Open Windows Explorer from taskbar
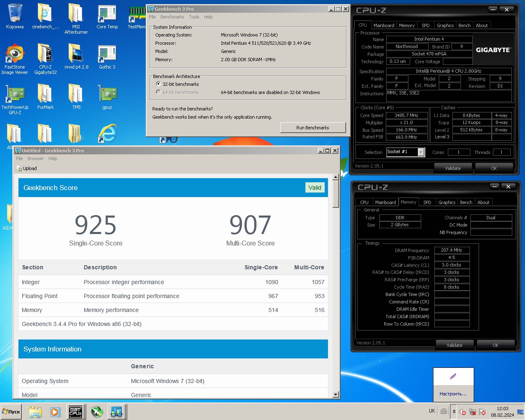The width and height of the screenshot is (525, 420). [x=35, y=412]
